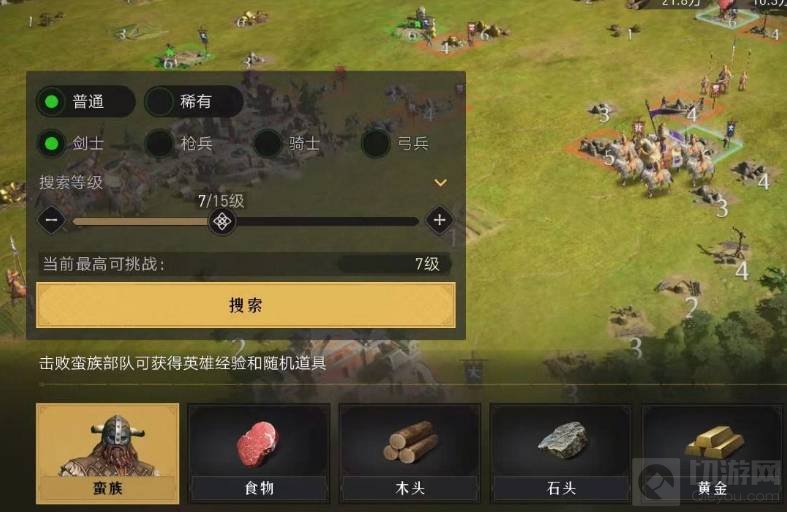Click the 搜索等级 label
The height and width of the screenshot is (512, 787).
click(x=71, y=182)
